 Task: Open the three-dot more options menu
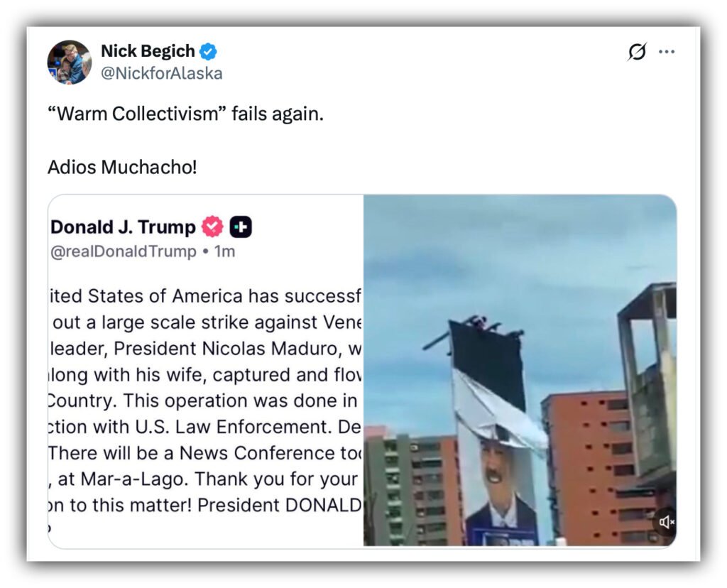667,51
